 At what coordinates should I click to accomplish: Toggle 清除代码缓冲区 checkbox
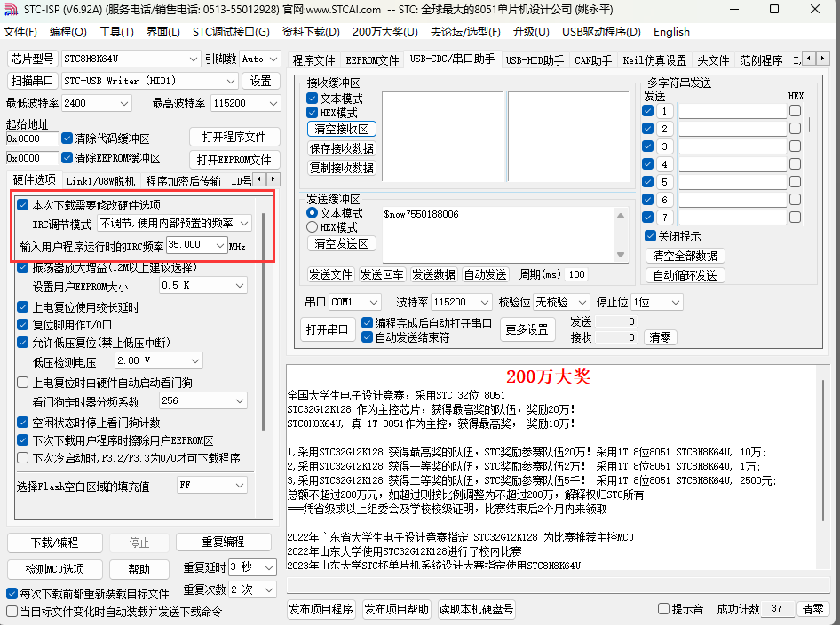[x=67, y=138]
